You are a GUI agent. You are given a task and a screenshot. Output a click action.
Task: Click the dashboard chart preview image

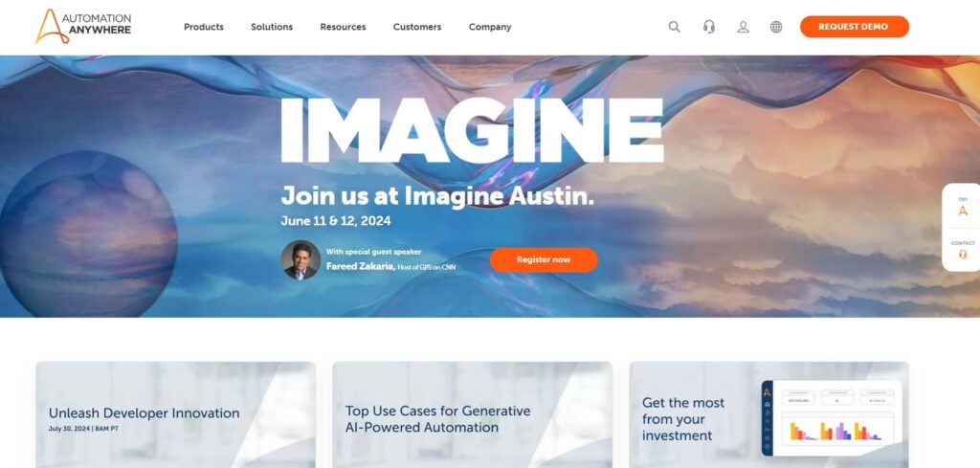832,418
